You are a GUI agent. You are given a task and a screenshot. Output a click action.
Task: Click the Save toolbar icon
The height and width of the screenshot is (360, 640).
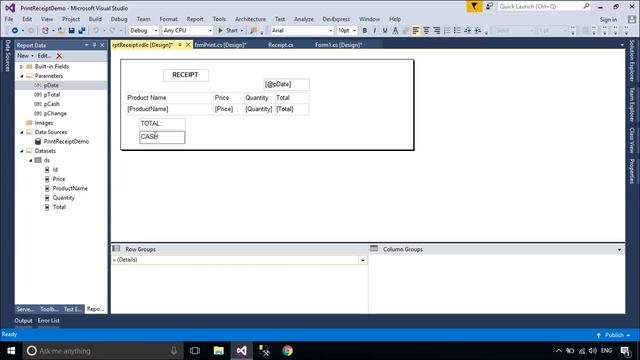(x=71, y=31)
